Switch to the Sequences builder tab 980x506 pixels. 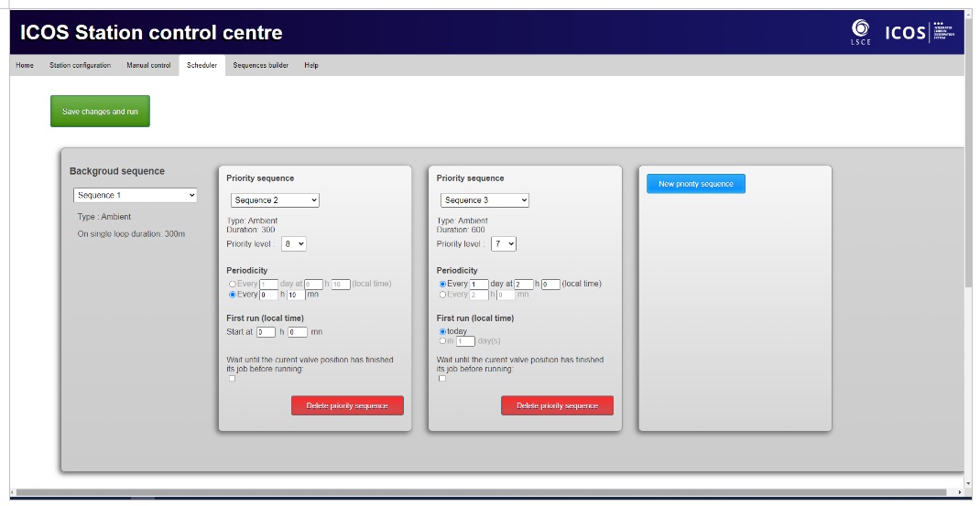pos(260,65)
